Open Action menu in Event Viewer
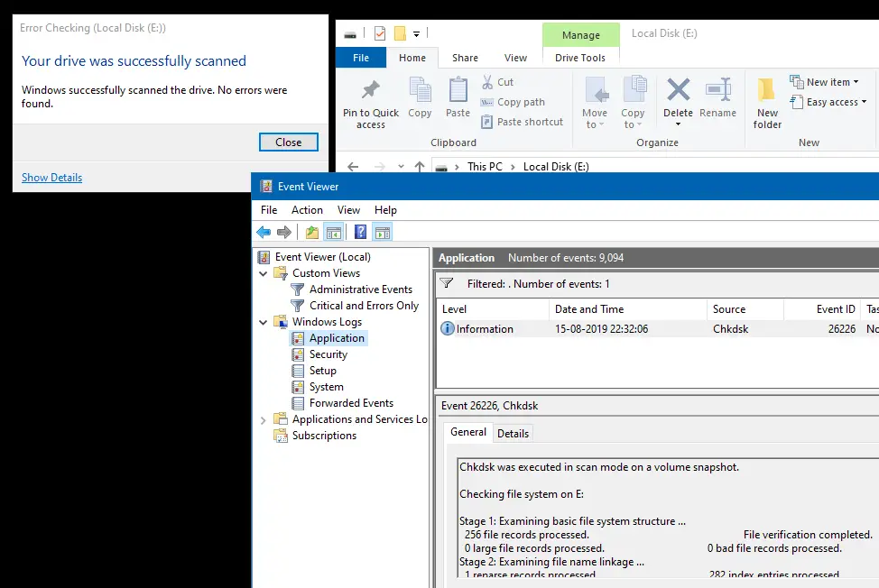Viewport: 879px width, 588px height. [x=307, y=210]
